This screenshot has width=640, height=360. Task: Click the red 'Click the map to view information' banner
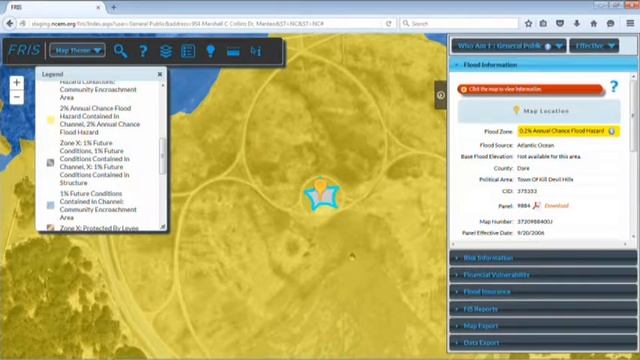[x=530, y=89]
